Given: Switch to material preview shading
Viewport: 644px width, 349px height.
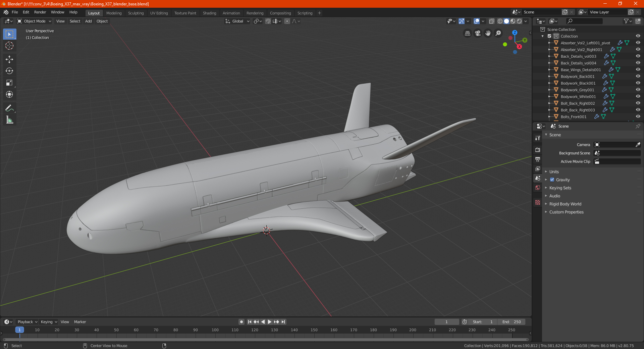Looking at the screenshot, I should click(x=513, y=21).
